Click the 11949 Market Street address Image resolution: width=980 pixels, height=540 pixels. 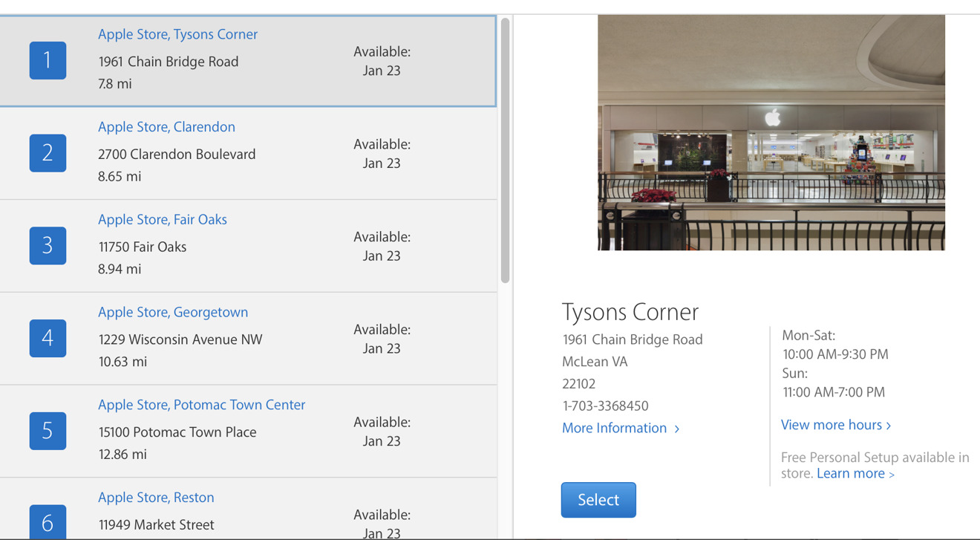click(157, 525)
